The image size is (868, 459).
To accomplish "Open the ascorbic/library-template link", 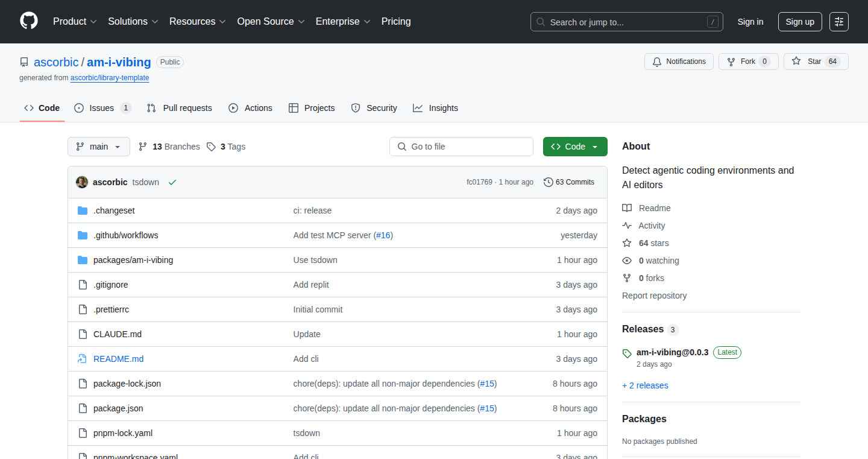I will [110, 78].
